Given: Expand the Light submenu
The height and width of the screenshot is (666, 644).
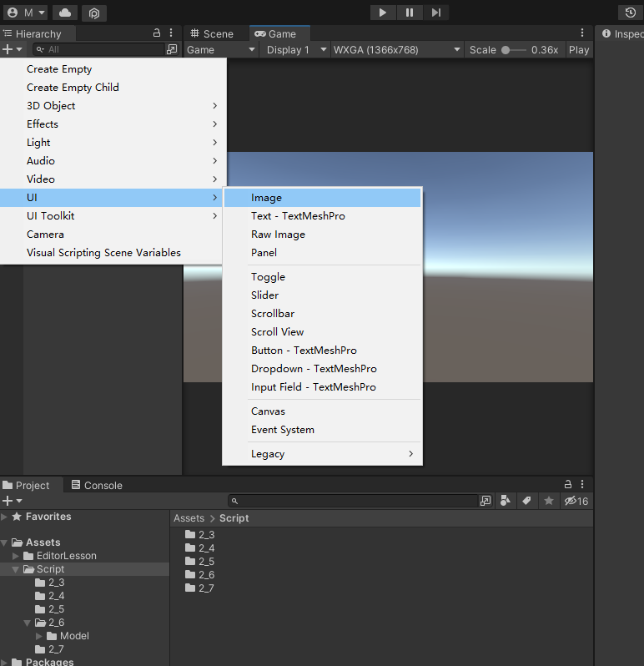Looking at the screenshot, I should click(x=113, y=142).
